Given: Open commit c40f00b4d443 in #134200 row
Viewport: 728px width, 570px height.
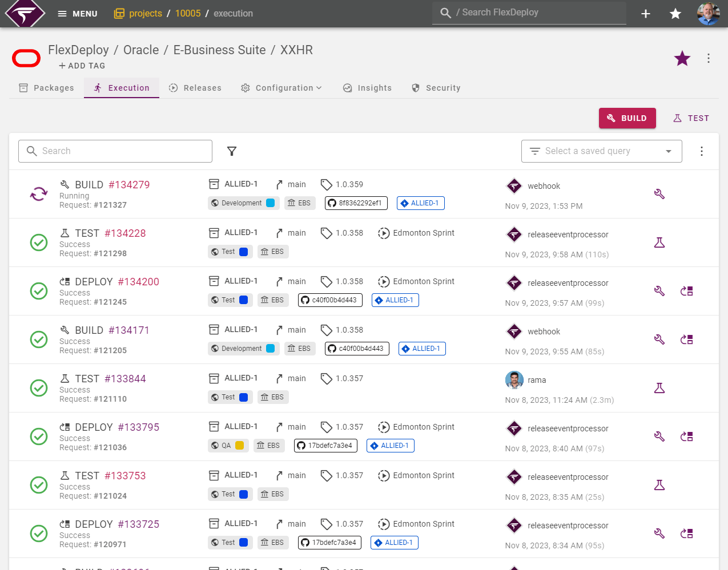Looking at the screenshot, I should 330,300.
